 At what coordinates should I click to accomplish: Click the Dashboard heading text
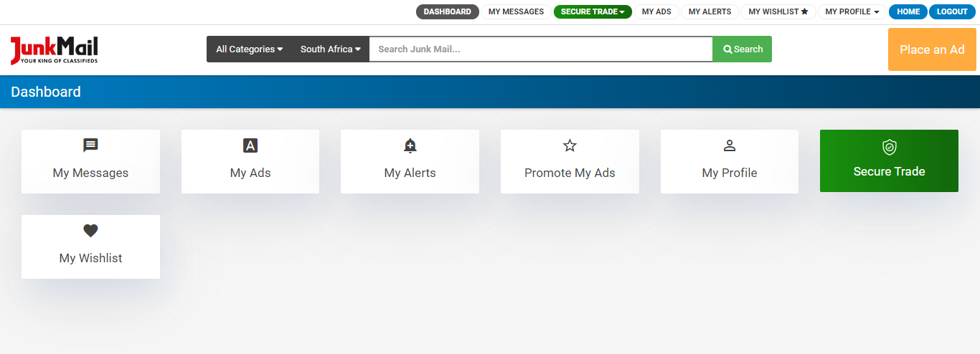point(46,92)
